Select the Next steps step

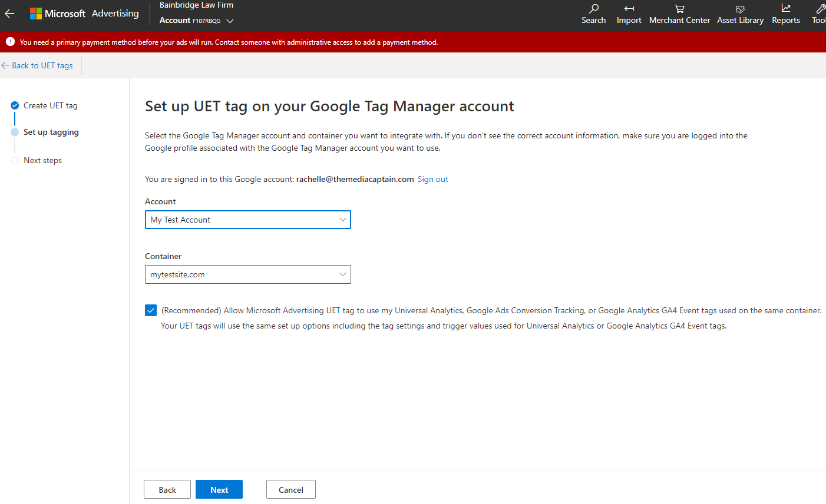coord(37,161)
